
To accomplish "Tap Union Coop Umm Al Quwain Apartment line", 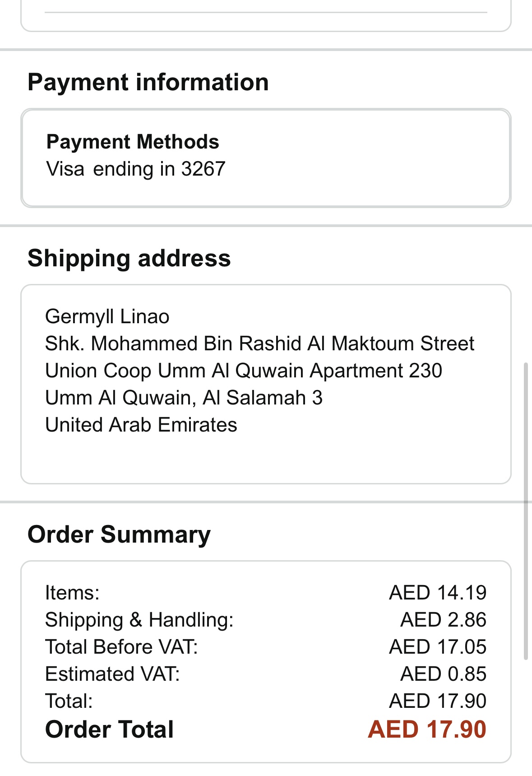I will coord(244,371).
